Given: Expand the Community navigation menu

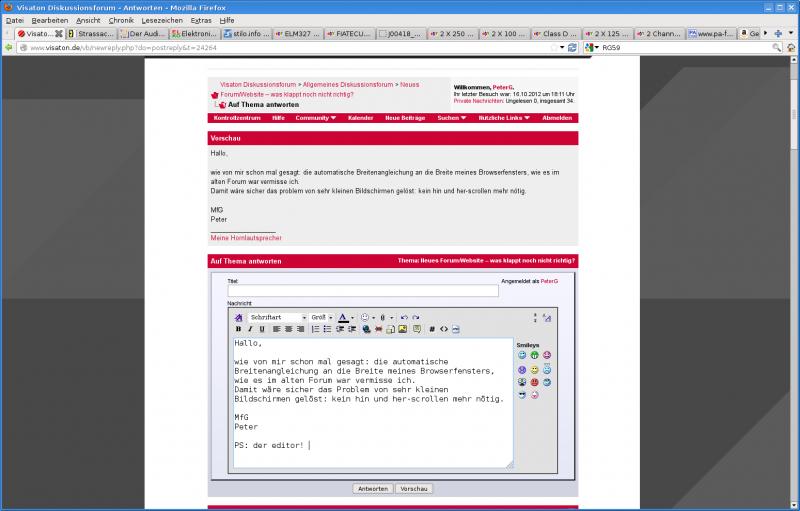Looking at the screenshot, I should 317,118.
